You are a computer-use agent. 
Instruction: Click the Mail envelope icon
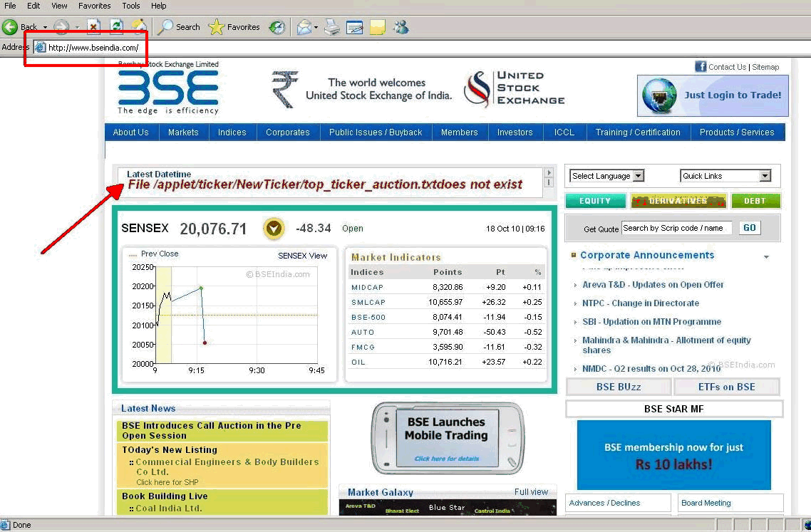tap(304, 27)
